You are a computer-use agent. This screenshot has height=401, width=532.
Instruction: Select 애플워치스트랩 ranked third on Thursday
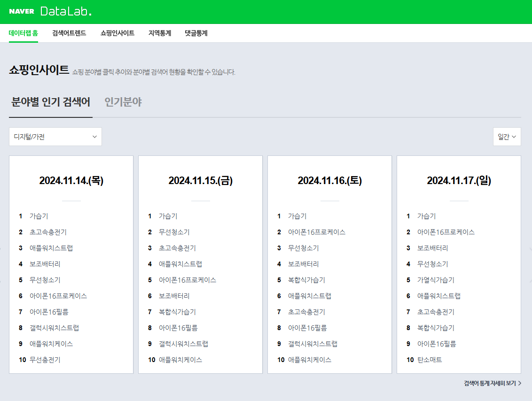pos(53,248)
